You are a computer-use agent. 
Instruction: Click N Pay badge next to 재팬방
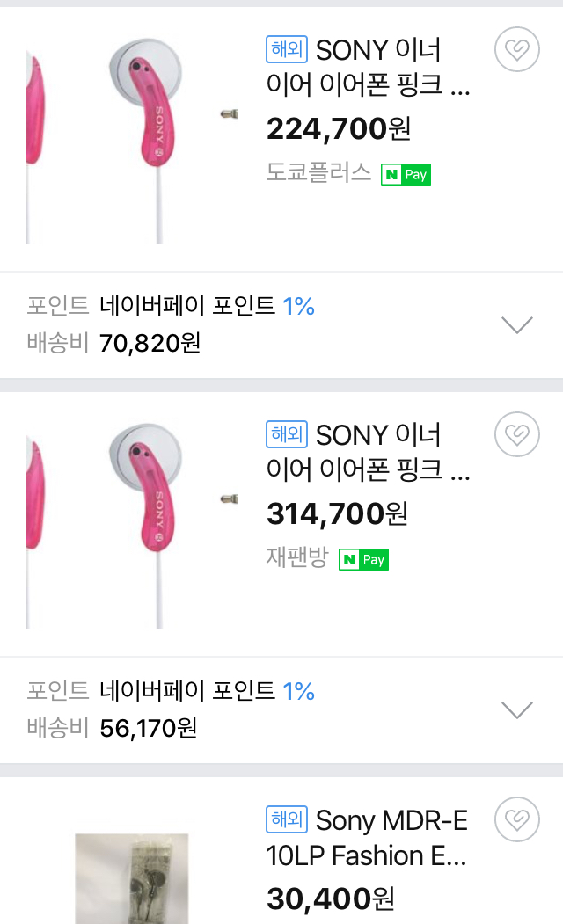click(x=363, y=559)
